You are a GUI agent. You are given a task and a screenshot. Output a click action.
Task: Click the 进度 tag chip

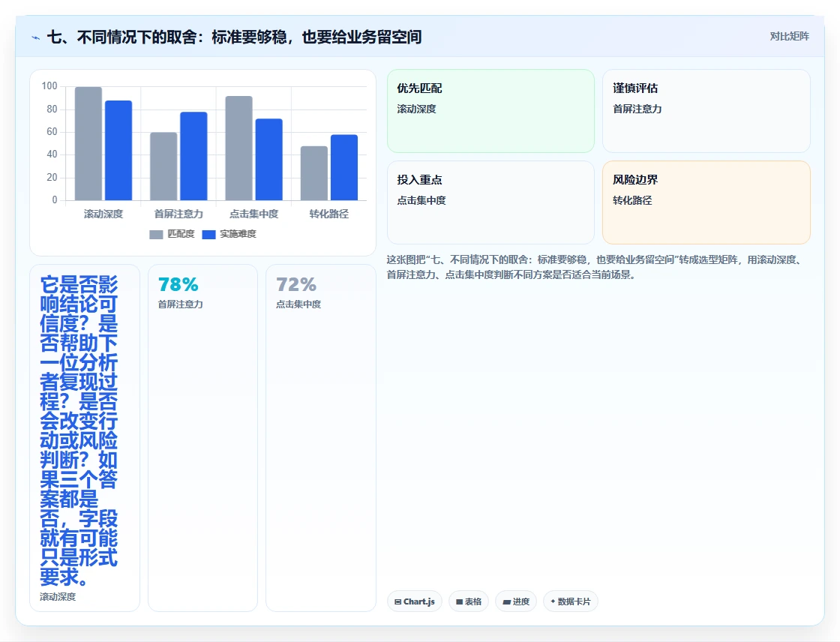[516, 601]
